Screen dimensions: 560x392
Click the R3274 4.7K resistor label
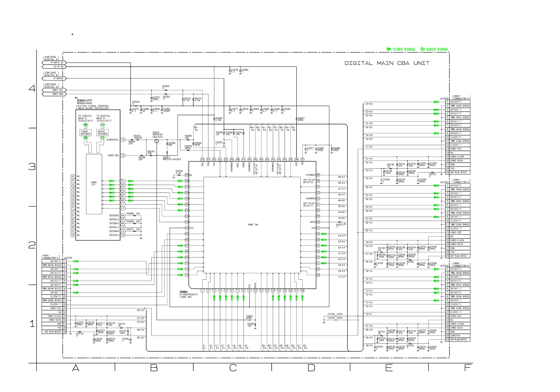pos(187,99)
